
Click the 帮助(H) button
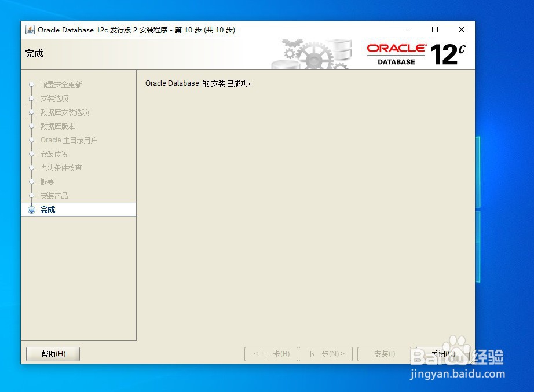[53, 354]
